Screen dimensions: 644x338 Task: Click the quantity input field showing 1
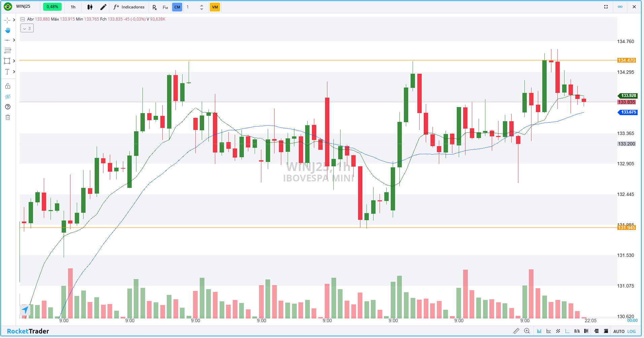point(192,7)
